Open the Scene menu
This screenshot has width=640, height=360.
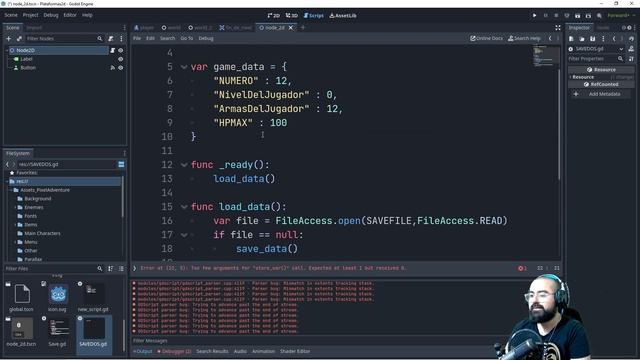(11, 15)
